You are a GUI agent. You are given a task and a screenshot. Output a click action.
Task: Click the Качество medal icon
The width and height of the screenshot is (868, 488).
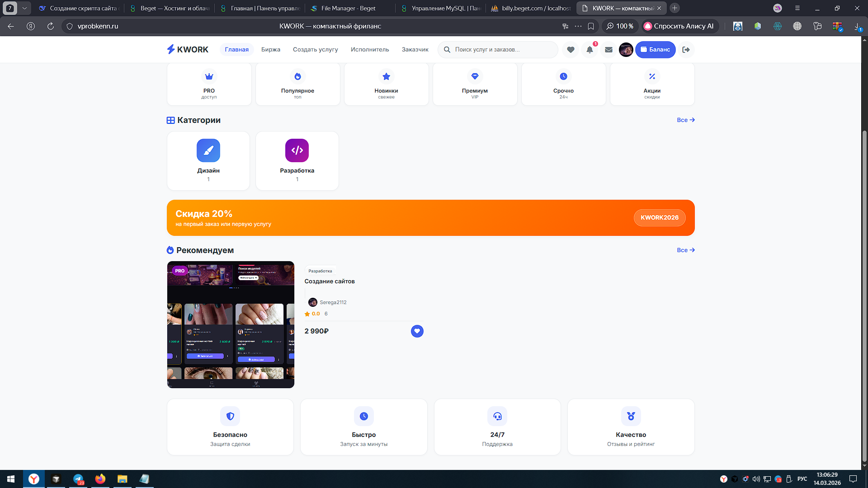[631, 416]
